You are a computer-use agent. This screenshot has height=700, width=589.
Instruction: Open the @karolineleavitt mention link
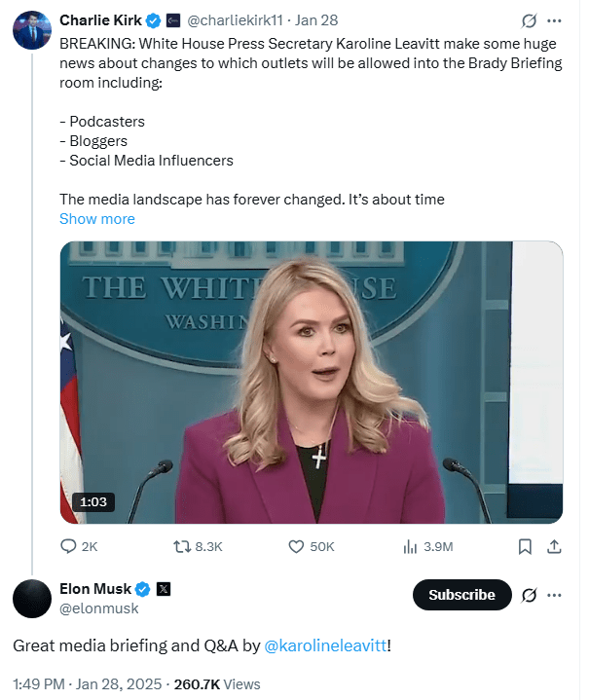[x=325, y=645]
